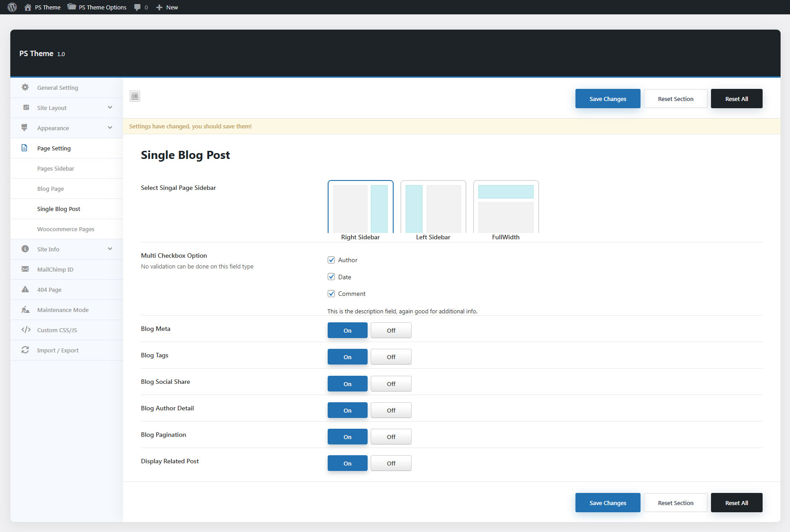Expand the Site Info chevron

[110, 249]
